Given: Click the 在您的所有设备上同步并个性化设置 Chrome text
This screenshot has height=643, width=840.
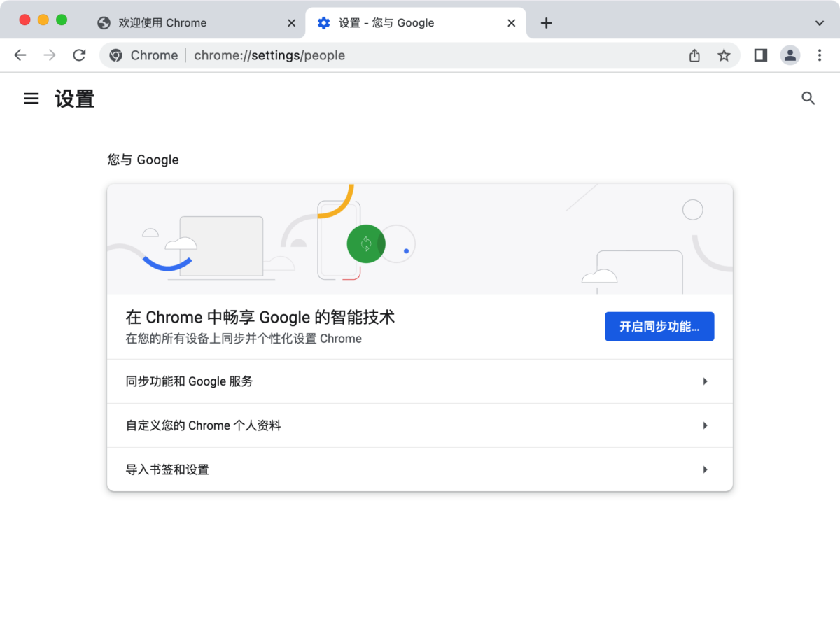Looking at the screenshot, I should click(x=244, y=339).
